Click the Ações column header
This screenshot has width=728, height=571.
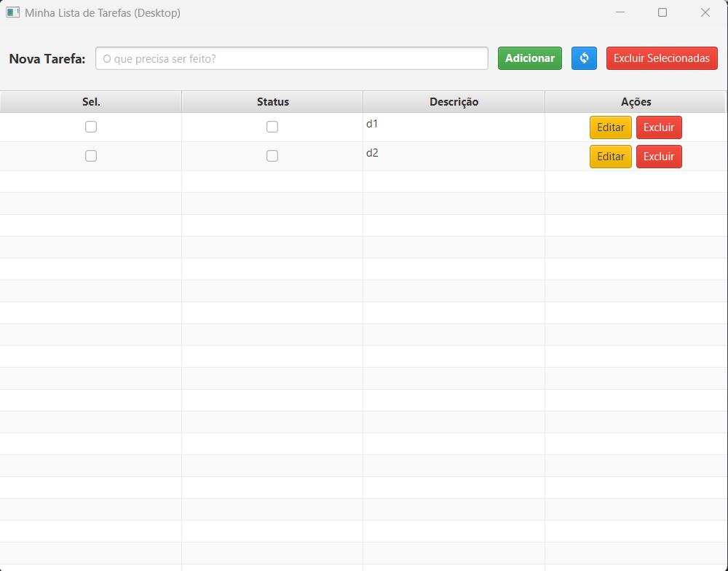click(636, 102)
